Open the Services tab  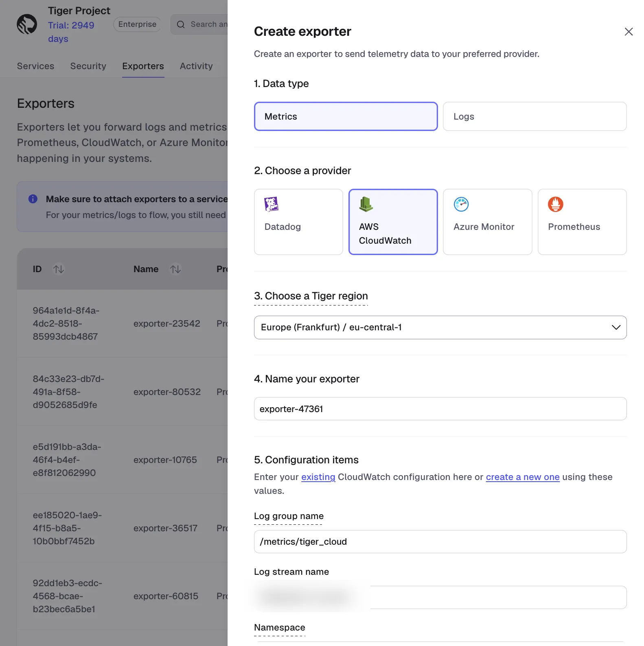[35, 66]
